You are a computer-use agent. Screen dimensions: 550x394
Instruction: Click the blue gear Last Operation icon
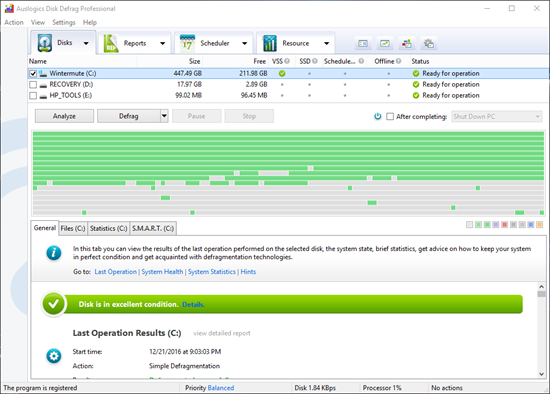(x=54, y=356)
